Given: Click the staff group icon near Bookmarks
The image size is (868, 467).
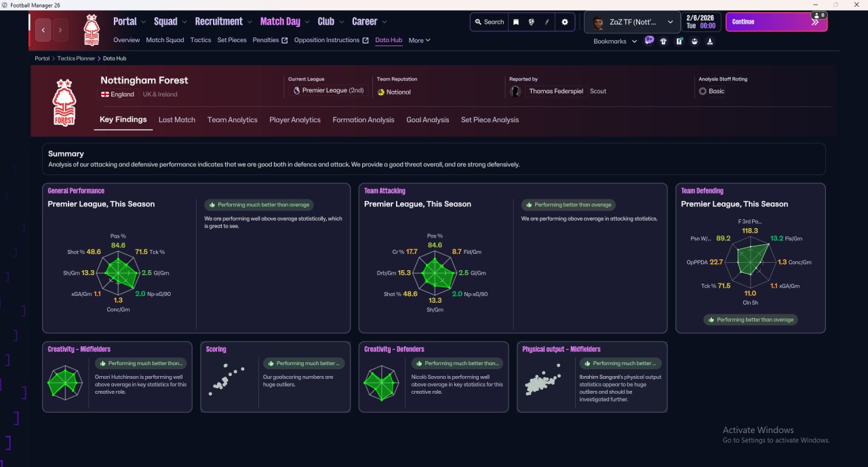Looking at the screenshot, I should [694, 41].
